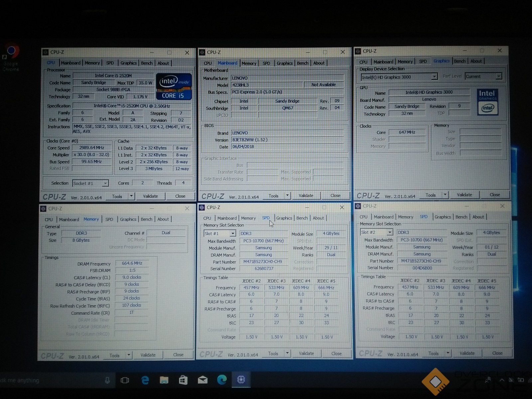Click the Intel Graphics logo in Graphics window
Viewport: 532px width, 399px height.
tap(487, 102)
